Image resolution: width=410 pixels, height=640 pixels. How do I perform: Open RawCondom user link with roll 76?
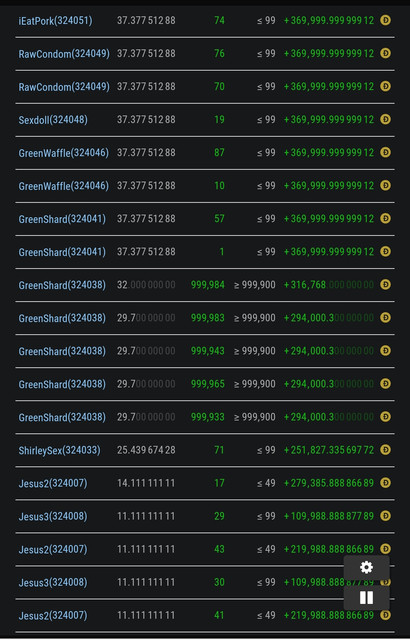64,53
